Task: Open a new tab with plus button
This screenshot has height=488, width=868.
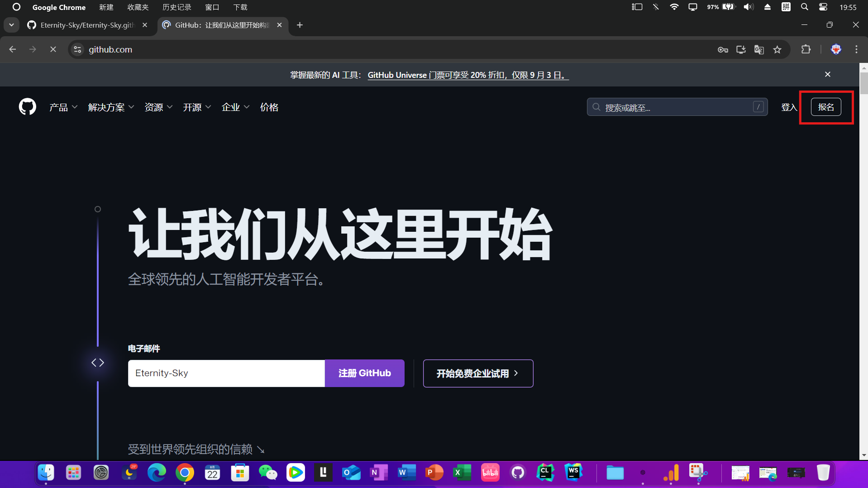Action: coord(300,25)
